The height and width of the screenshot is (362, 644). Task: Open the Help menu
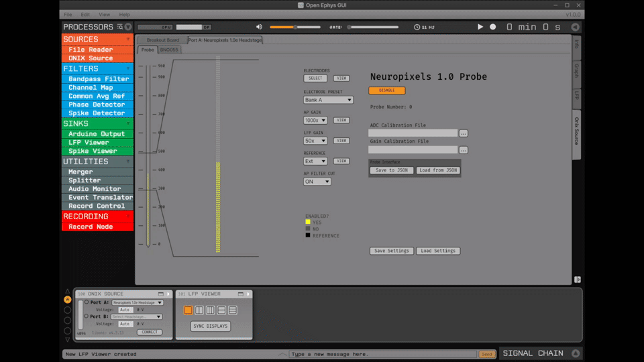[x=125, y=14]
